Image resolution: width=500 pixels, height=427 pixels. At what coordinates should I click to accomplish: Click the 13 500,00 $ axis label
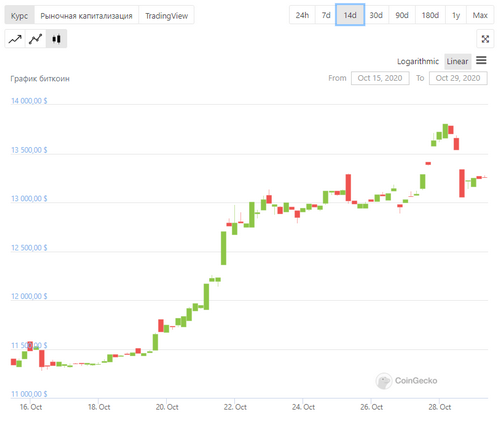29,150
